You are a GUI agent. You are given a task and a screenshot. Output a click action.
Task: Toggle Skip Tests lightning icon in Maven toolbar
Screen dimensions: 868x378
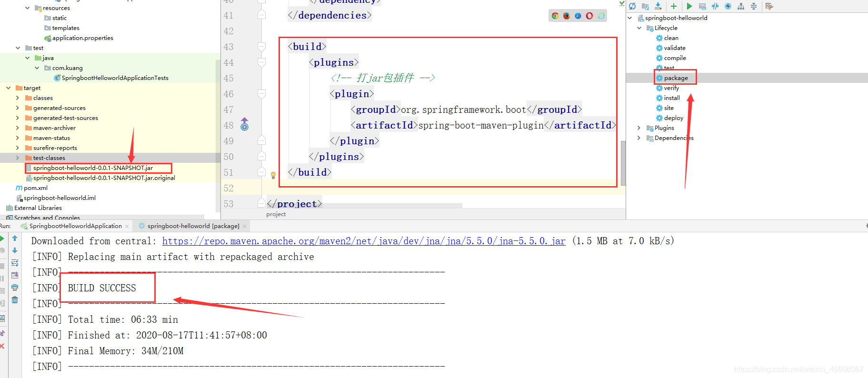[x=728, y=6]
